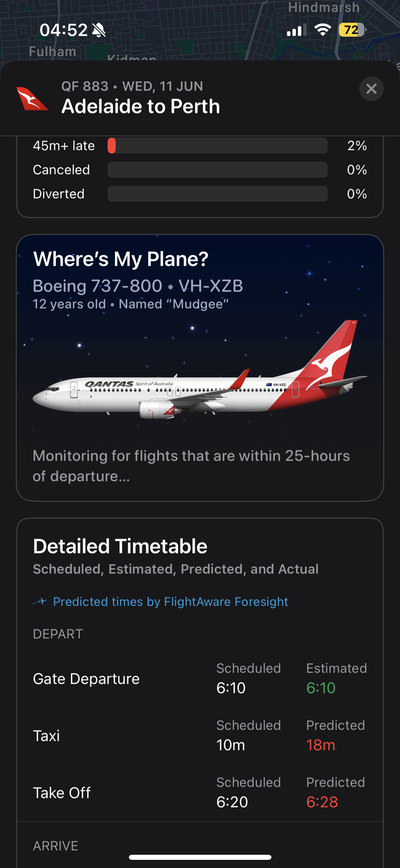Tap the battery level indicator
400x868 pixels.
[x=352, y=30]
